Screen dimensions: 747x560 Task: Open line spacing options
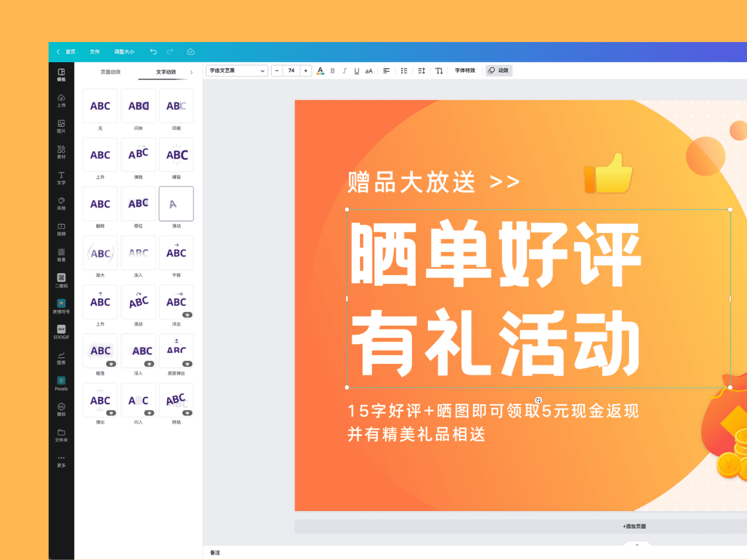tap(422, 71)
